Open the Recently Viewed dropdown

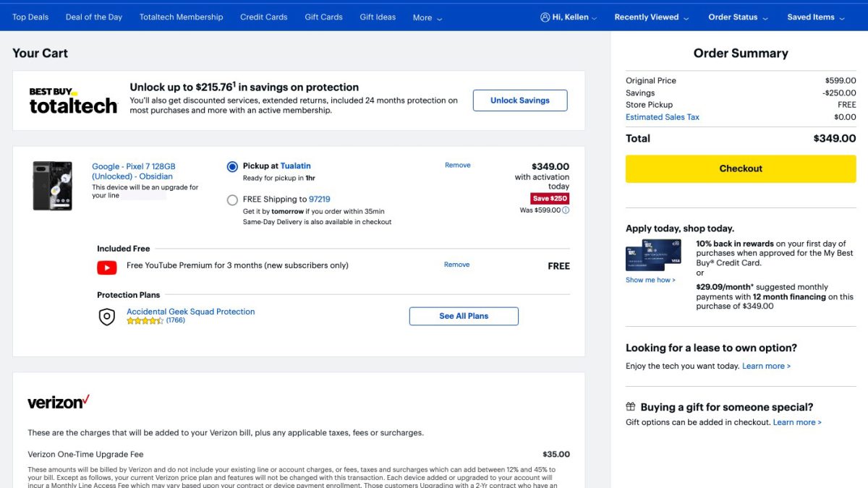[x=651, y=17]
